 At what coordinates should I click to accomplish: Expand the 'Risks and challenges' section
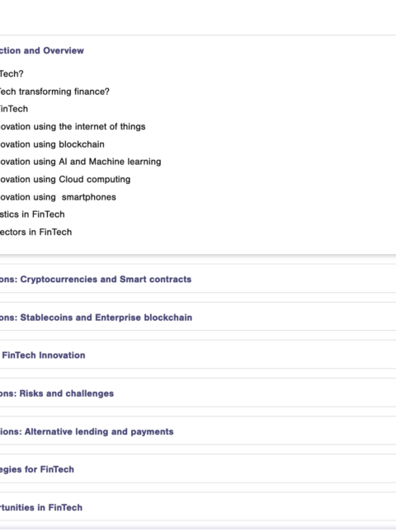click(x=57, y=393)
